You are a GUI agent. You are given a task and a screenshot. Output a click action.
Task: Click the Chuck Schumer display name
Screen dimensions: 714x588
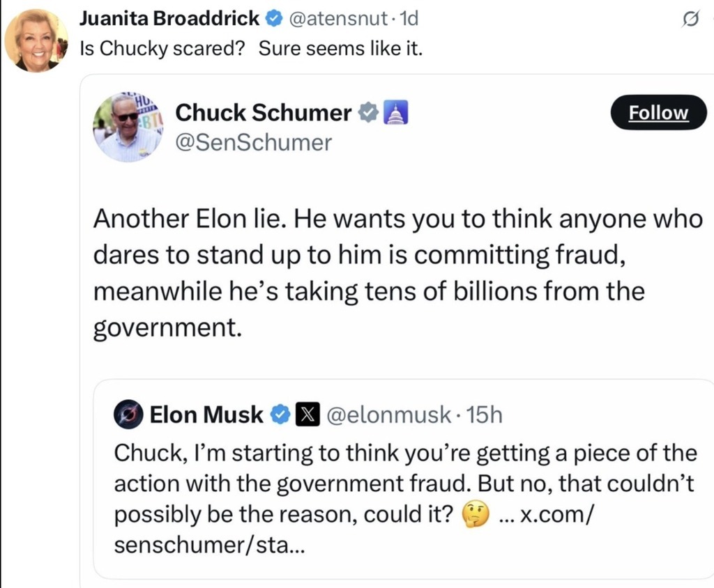pyautogui.click(x=264, y=113)
